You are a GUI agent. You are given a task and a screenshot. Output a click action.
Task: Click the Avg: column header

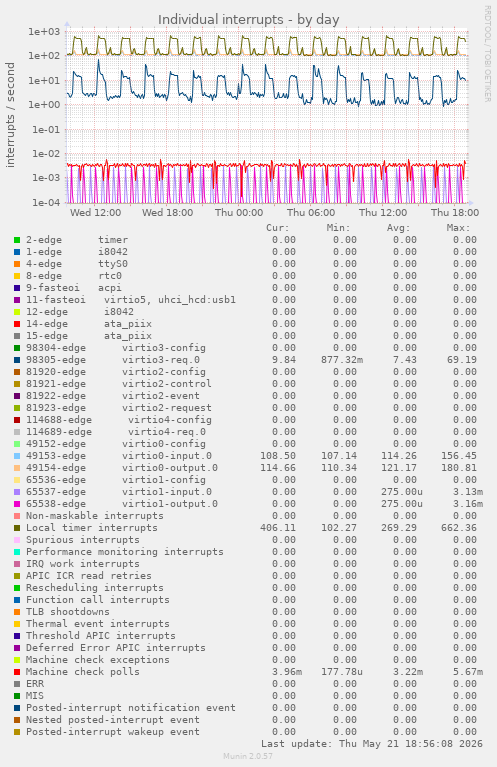399,228
